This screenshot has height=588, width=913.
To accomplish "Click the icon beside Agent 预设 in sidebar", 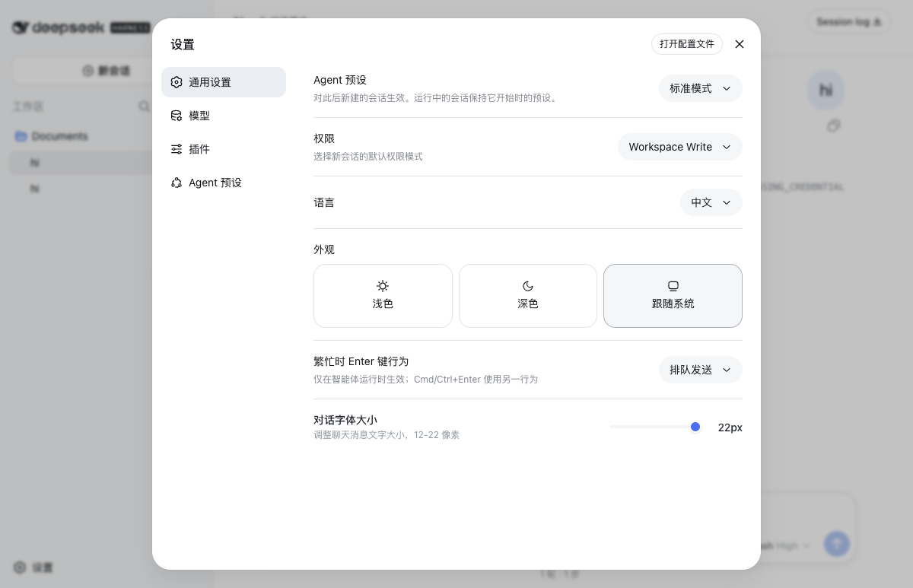I will 177,183.
